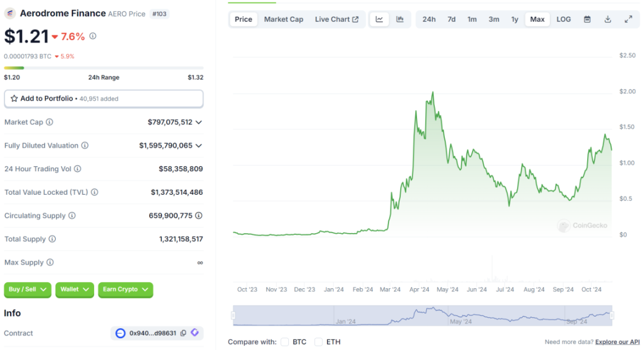Click the Total Supply value 1,321,158,517
The image size is (644, 350).
pos(181,239)
